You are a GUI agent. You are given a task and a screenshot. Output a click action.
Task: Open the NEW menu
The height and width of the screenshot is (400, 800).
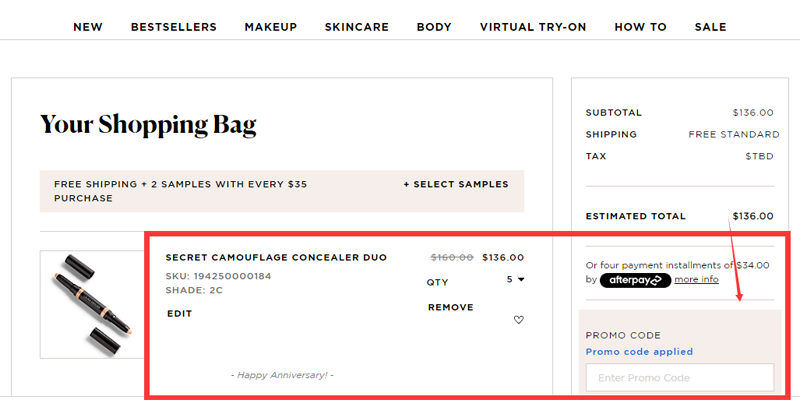pos(88,27)
